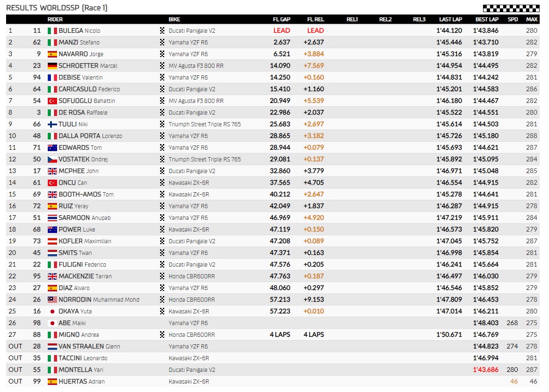Click the UK flag beside MCPHEE John
The image size is (549, 392).
point(52,171)
